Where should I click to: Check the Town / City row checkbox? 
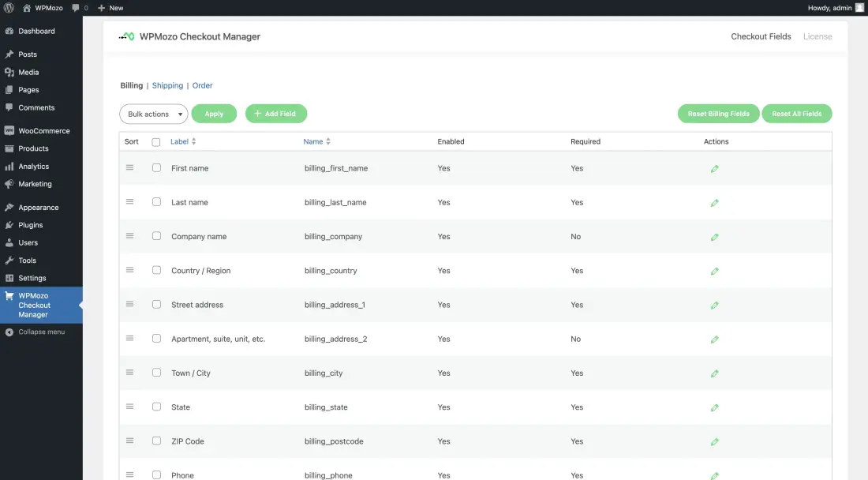point(157,373)
